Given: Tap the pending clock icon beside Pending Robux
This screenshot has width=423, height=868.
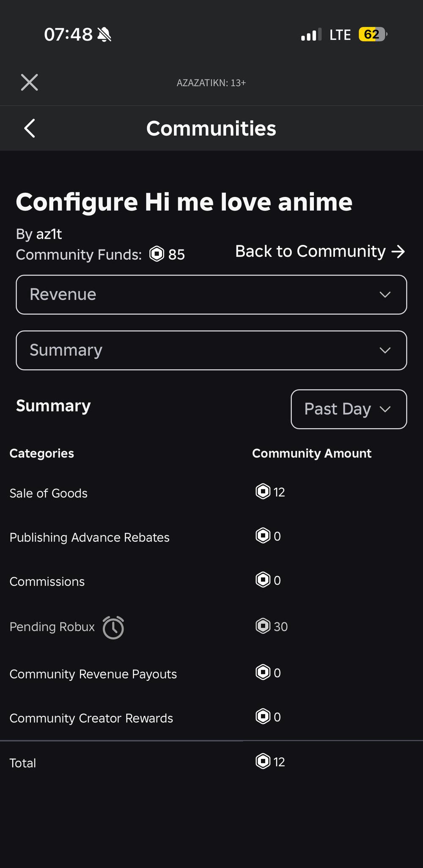Looking at the screenshot, I should [113, 628].
